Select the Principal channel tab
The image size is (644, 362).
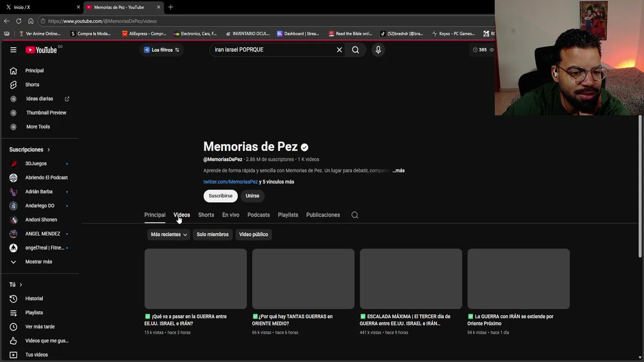155,215
